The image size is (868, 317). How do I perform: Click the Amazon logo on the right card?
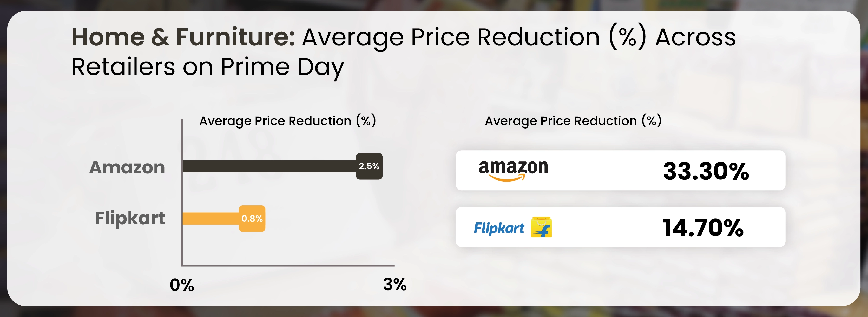click(513, 171)
